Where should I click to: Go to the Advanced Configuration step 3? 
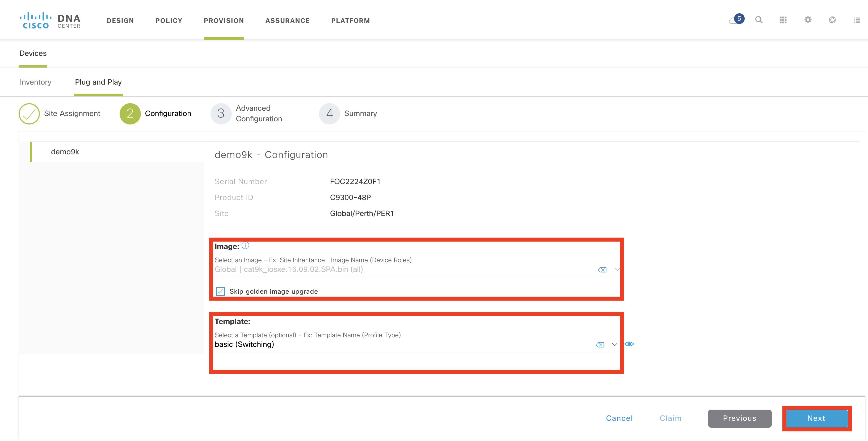pos(221,114)
